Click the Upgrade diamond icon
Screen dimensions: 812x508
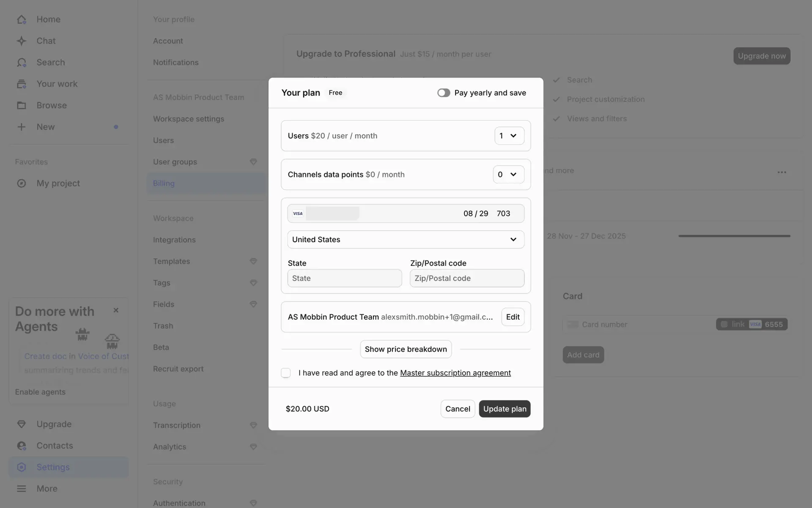[22, 424]
